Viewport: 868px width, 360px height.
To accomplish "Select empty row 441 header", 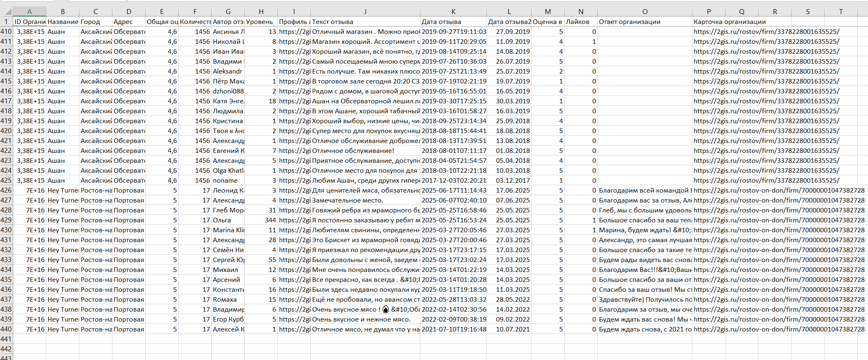I will tap(6, 339).
